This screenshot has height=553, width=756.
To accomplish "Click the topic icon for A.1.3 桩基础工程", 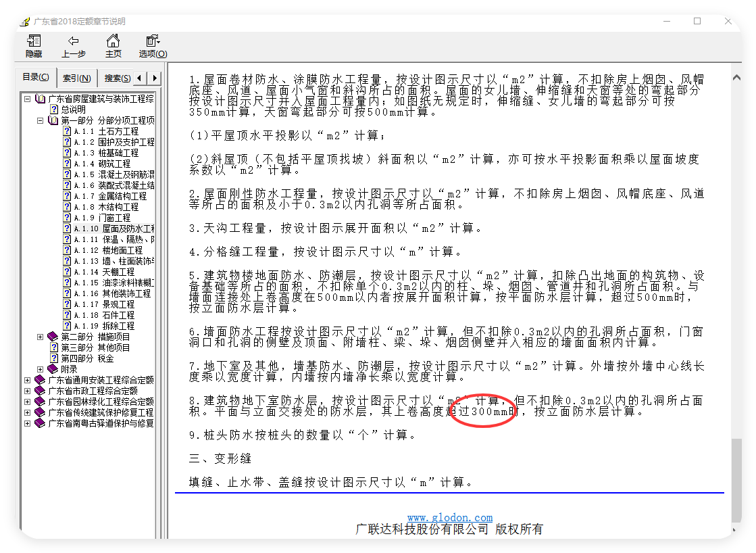I will [x=67, y=153].
